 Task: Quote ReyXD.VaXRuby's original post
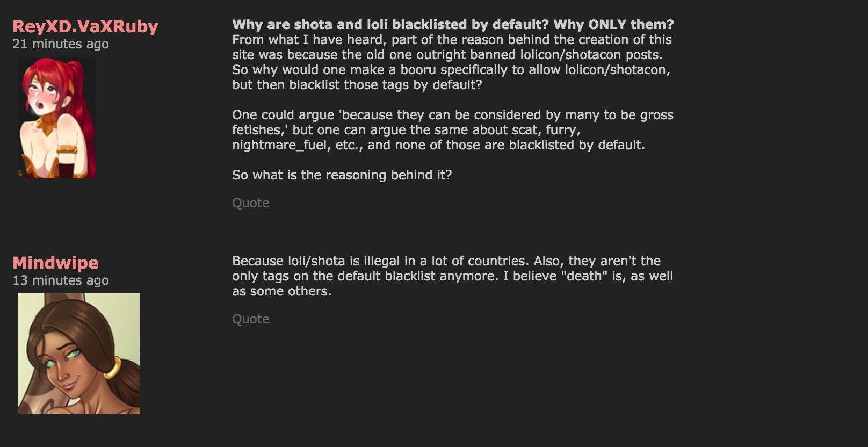(250, 203)
